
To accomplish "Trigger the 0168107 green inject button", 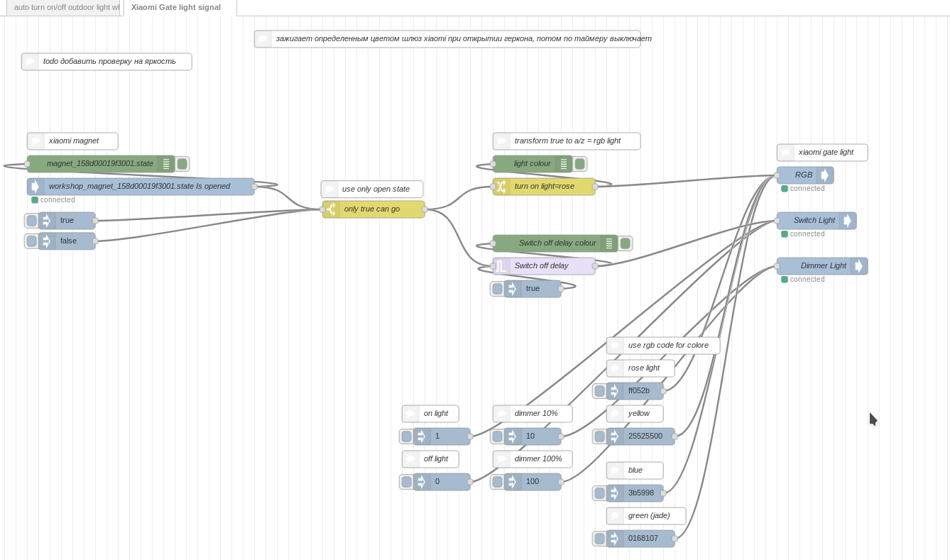I will click(x=599, y=539).
